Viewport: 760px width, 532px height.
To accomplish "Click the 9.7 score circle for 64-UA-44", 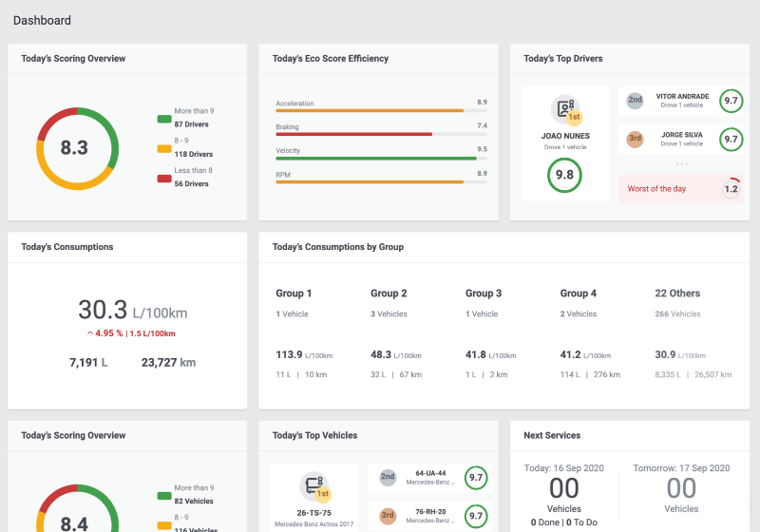I will tap(476, 478).
